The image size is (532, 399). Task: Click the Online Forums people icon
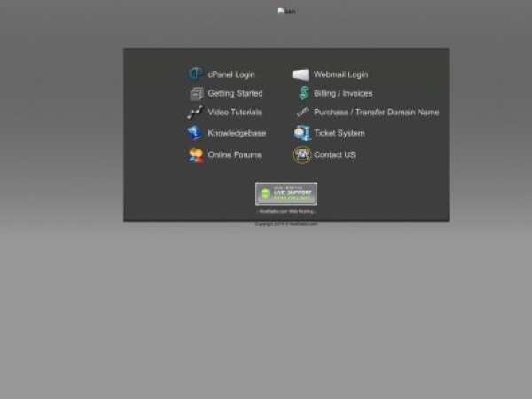[x=196, y=155]
